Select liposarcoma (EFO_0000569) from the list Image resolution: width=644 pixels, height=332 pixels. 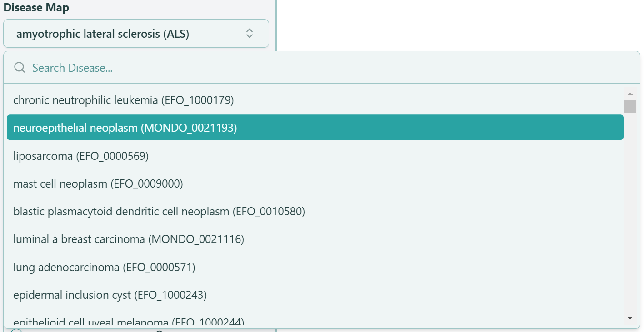(81, 156)
